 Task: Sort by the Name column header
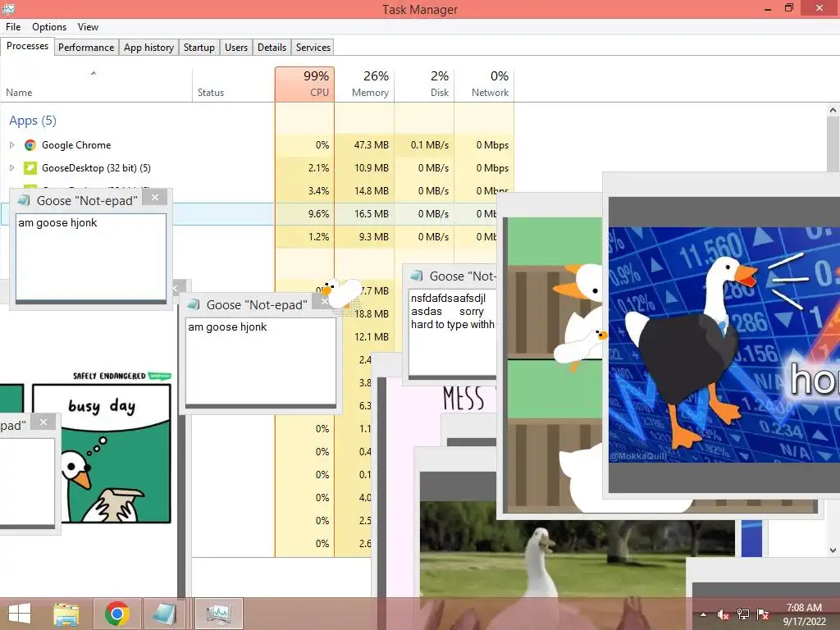[x=96, y=84]
